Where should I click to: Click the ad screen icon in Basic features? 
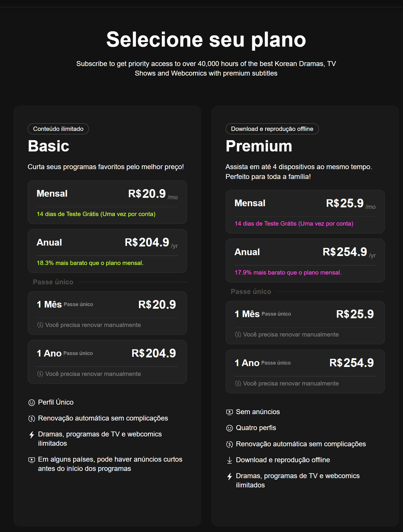pyautogui.click(x=32, y=460)
